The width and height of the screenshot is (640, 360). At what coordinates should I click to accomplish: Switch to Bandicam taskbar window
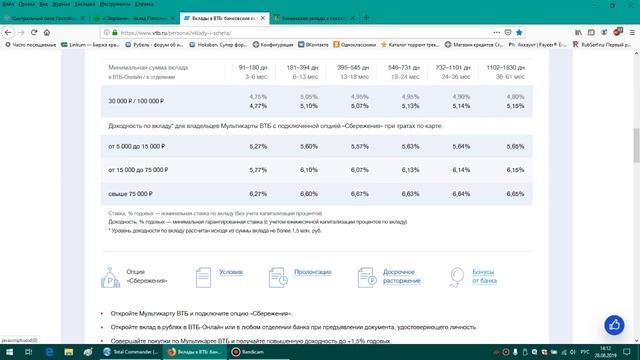pos(258,352)
